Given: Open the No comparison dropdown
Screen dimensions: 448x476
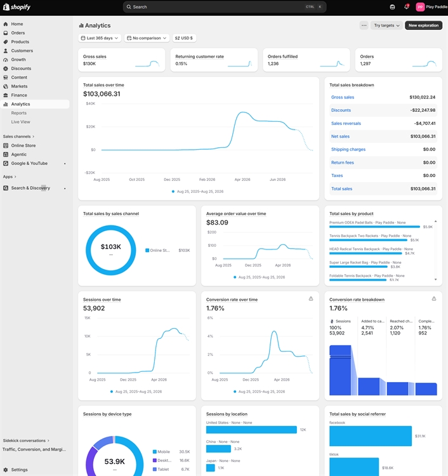Looking at the screenshot, I should click(x=147, y=38).
